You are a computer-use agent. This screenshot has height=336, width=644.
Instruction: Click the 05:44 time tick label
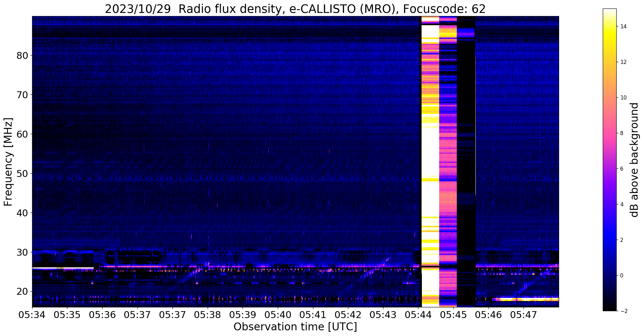tap(418, 315)
